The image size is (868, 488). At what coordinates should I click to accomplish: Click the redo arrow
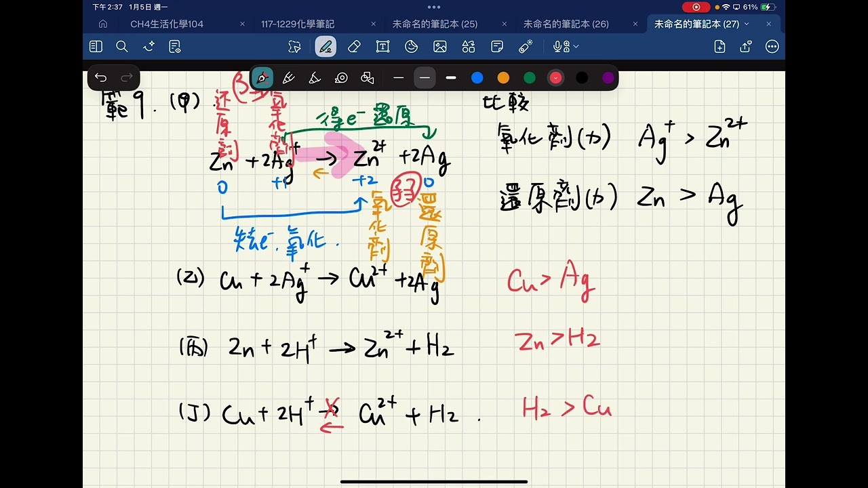coord(126,78)
